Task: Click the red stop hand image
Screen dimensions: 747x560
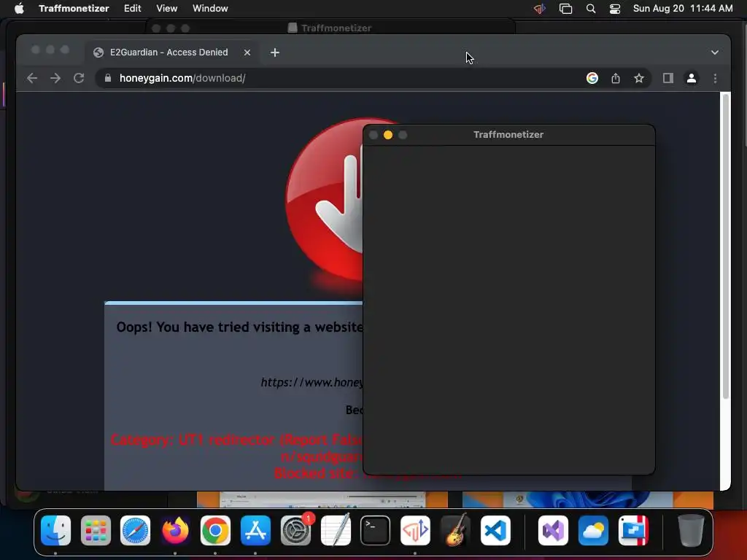Action: tap(325, 199)
